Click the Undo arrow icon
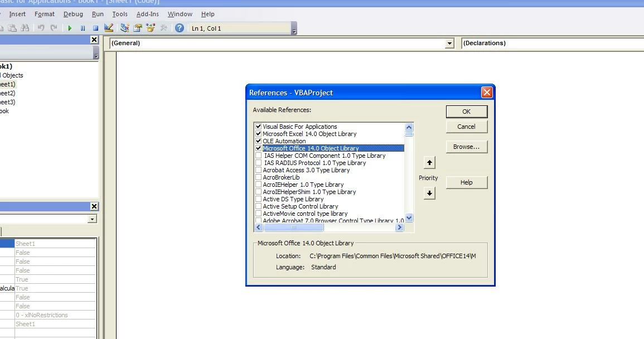644x339 pixels. (41, 28)
